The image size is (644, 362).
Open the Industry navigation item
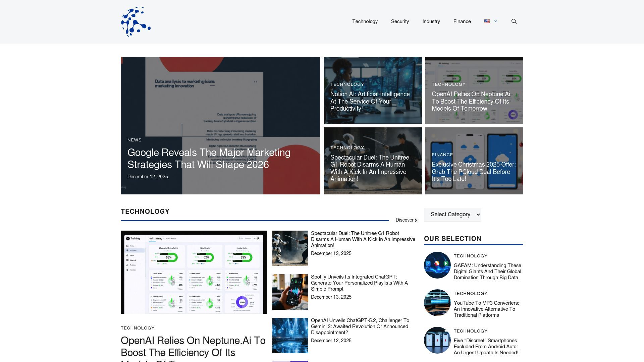tap(431, 21)
